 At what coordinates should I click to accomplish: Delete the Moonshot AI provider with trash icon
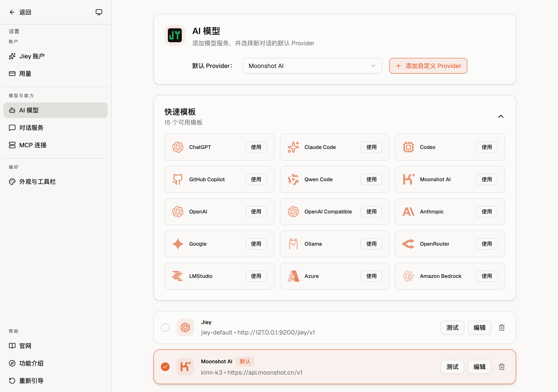pos(502,367)
